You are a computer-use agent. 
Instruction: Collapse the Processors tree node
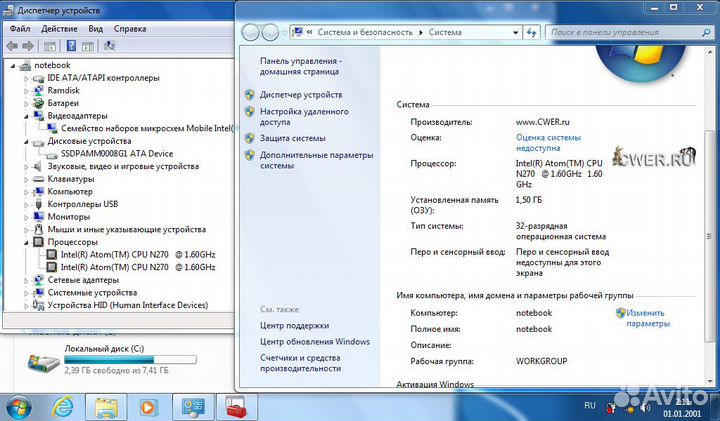27,242
